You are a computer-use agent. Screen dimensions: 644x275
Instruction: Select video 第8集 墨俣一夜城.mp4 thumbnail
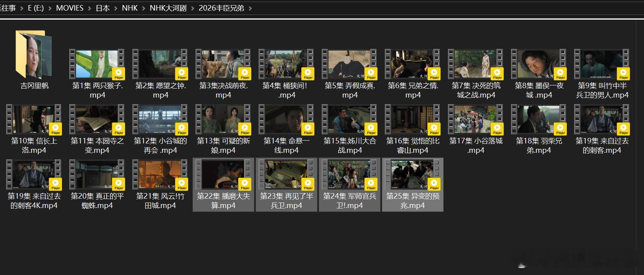[539, 64]
